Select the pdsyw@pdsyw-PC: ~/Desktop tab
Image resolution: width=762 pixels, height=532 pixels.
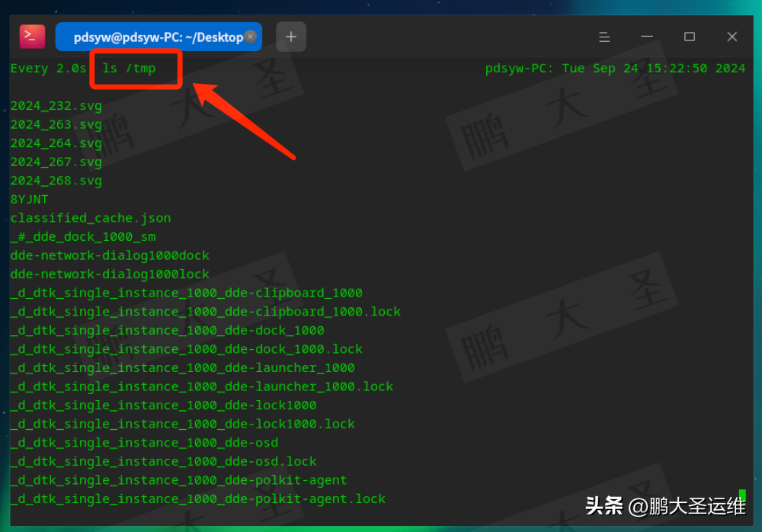[158, 37]
